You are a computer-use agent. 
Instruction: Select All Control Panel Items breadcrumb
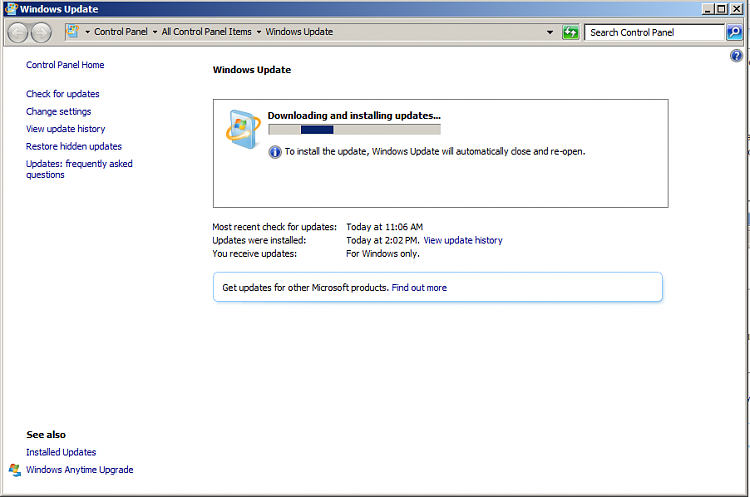tap(206, 32)
